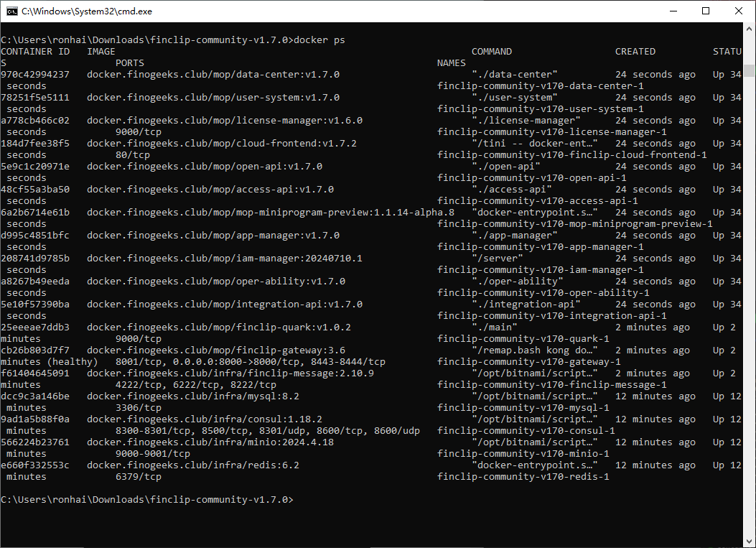Image resolution: width=756 pixels, height=548 pixels.
Task: Click the "/tini -- docker-ent…" command entry
Action: [535, 144]
